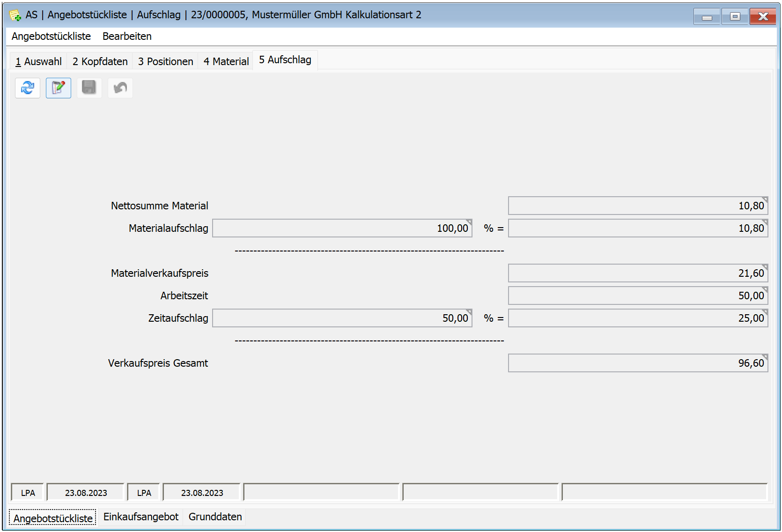Open the Angebotstückliste menu
The height and width of the screenshot is (532, 782).
[x=51, y=37]
